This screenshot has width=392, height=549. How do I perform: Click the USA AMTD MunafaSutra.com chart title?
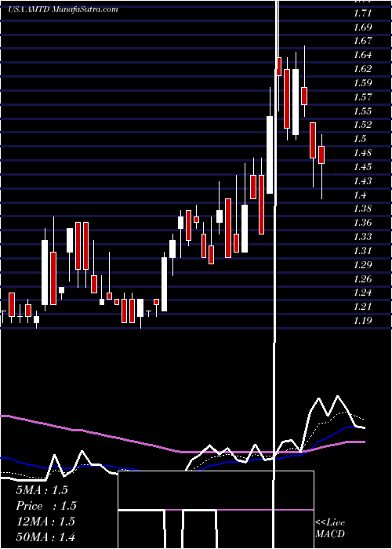(x=63, y=9)
